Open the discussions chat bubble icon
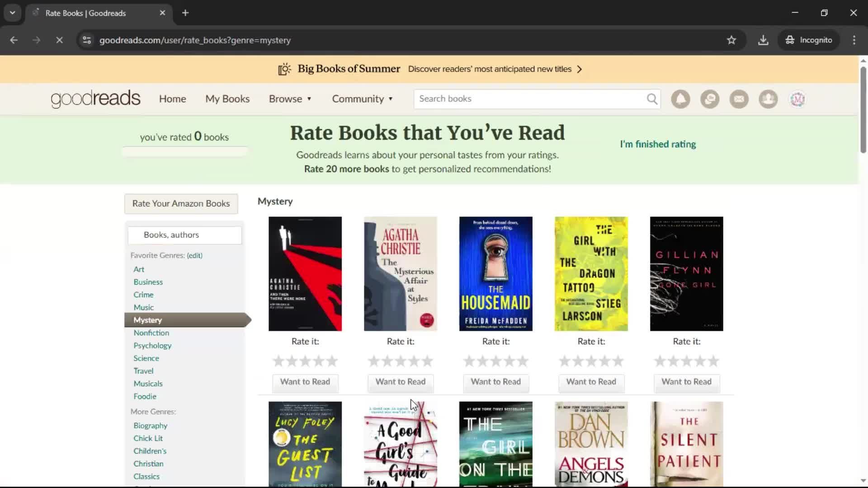Screen dimensions: 868x488 click(x=710, y=99)
